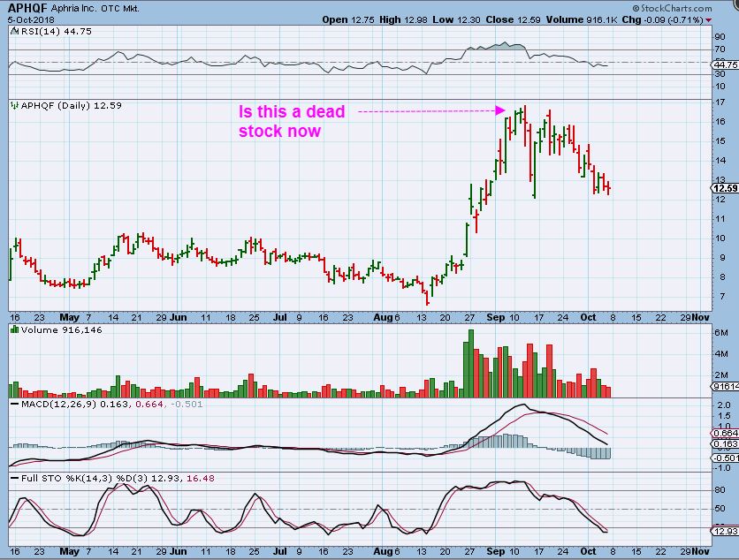Click the stochastic axis tag '12.93'

pos(725,531)
